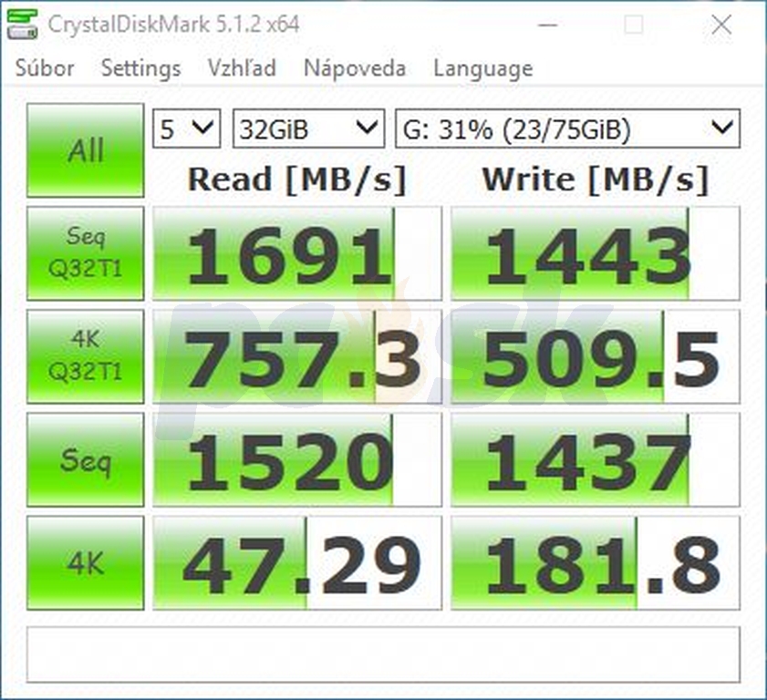Run the 4K test button

(x=86, y=562)
